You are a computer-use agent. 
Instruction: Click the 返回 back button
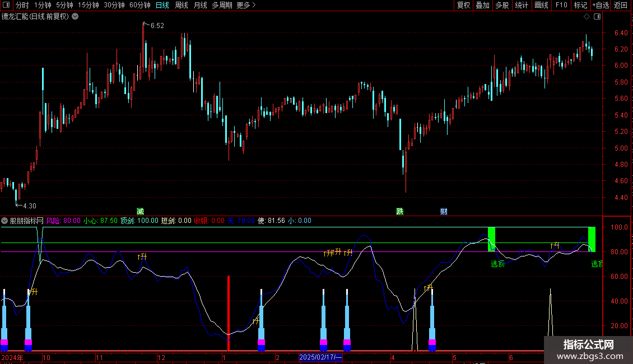[x=621, y=5]
